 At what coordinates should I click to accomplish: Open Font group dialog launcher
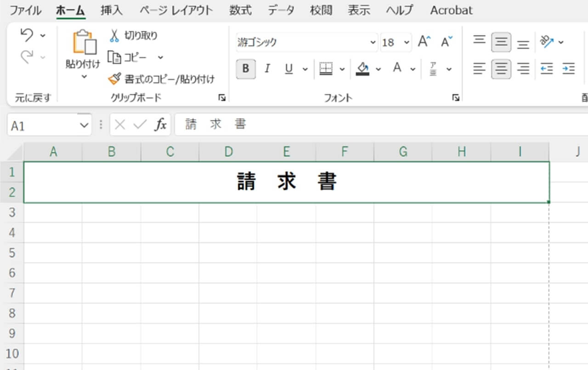[x=456, y=97]
